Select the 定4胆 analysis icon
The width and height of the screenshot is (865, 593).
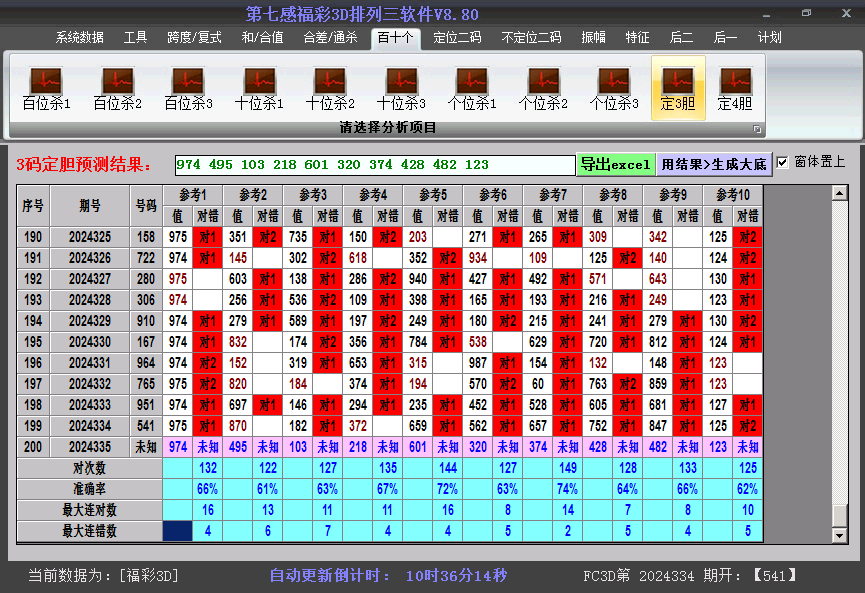click(x=735, y=88)
